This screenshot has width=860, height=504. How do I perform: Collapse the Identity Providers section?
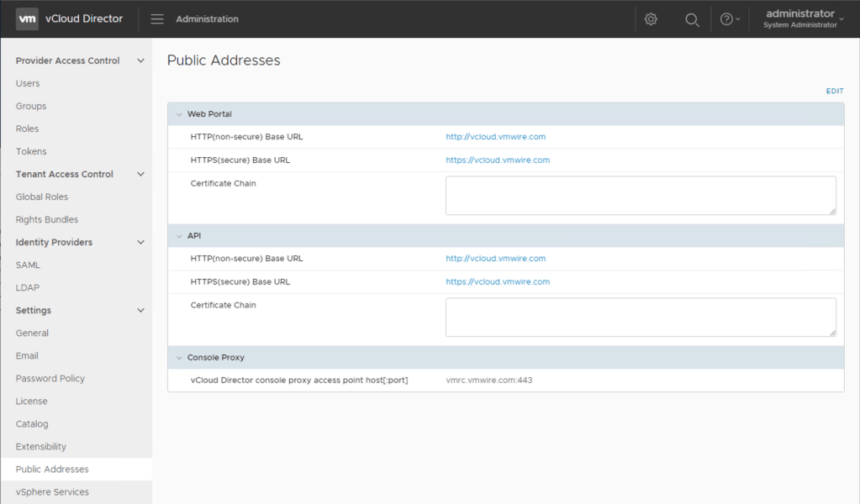[x=140, y=242]
